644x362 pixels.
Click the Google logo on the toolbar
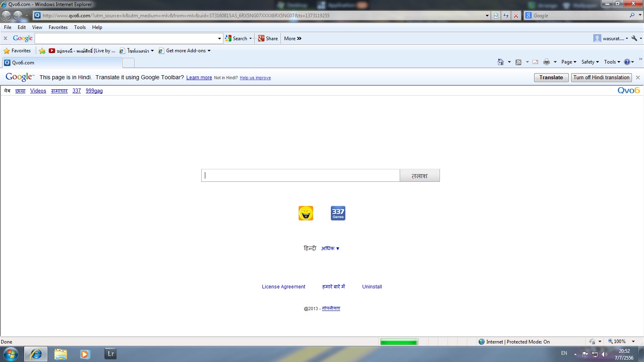[x=23, y=38]
